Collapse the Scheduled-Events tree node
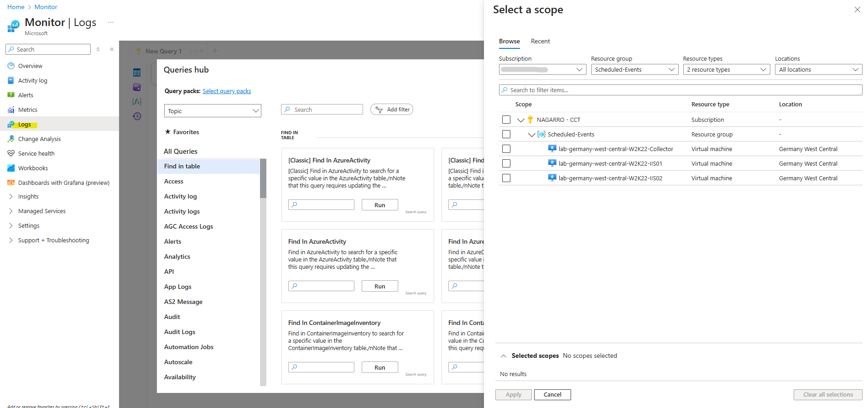 click(x=531, y=135)
